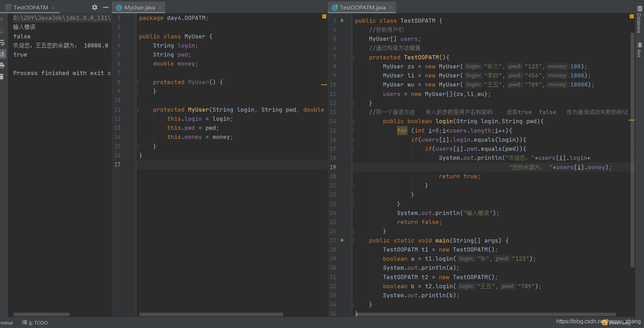Click warning stripe mark in the MyUser.java error stripe
The image size is (644, 328).
(x=324, y=85)
